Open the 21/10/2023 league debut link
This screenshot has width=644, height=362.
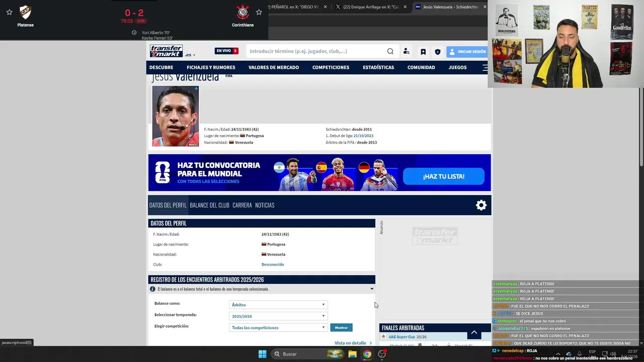(363, 136)
